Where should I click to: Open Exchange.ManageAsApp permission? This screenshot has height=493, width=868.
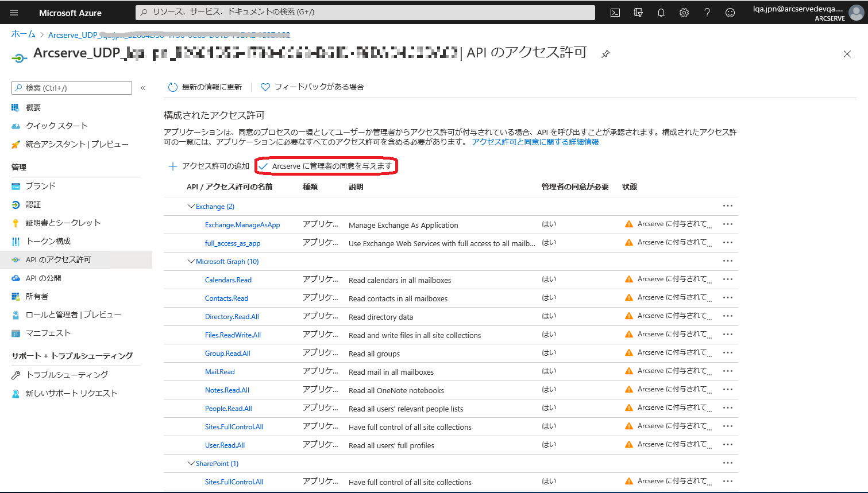point(242,225)
